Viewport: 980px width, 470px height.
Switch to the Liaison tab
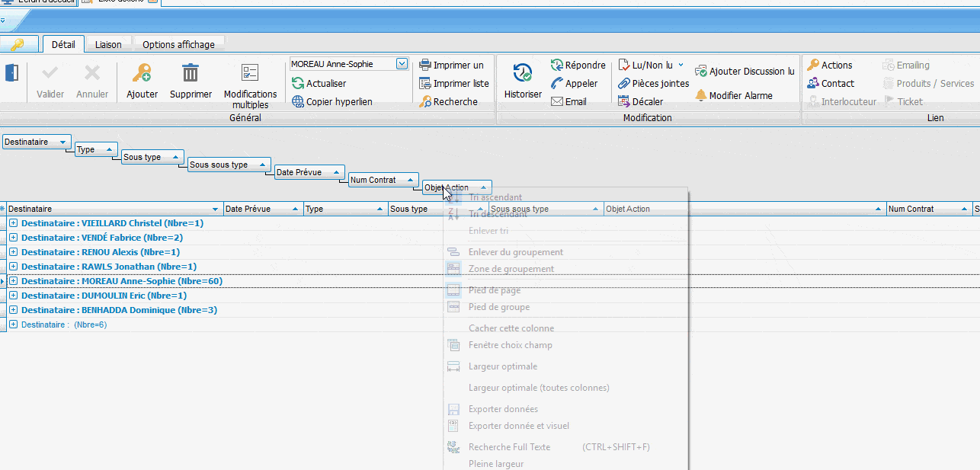(108, 45)
